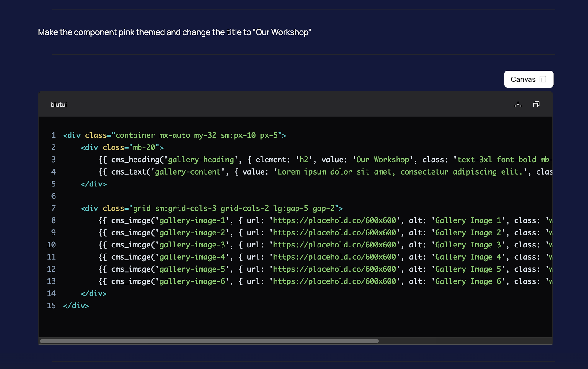Viewport: 588px width, 369px height.
Task: Click the blutui language label
Action: point(58,104)
